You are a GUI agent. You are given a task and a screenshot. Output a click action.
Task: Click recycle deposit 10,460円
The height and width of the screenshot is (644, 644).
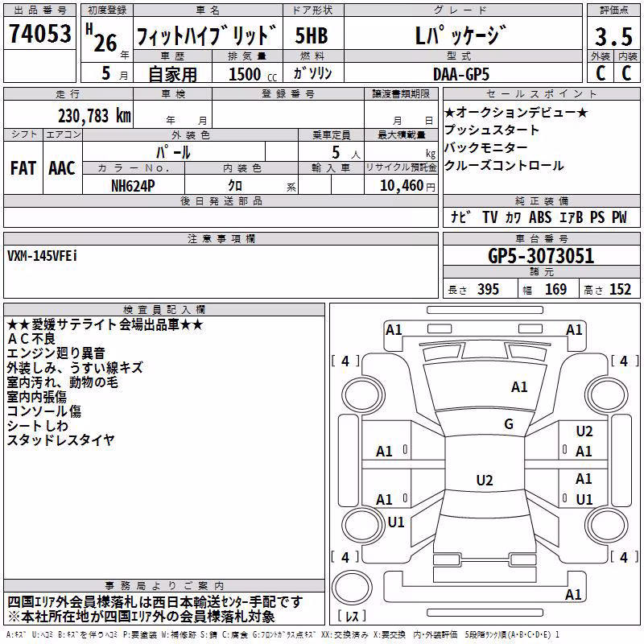407,186
